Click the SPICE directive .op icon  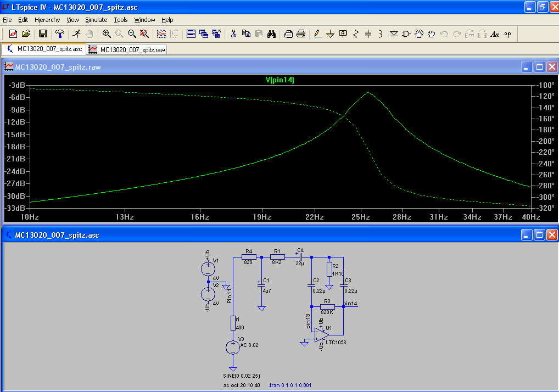pyautogui.click(x=507, y=34)
